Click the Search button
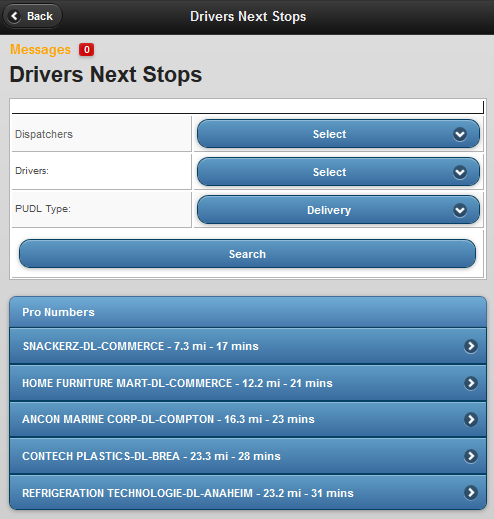 point(247,254)
